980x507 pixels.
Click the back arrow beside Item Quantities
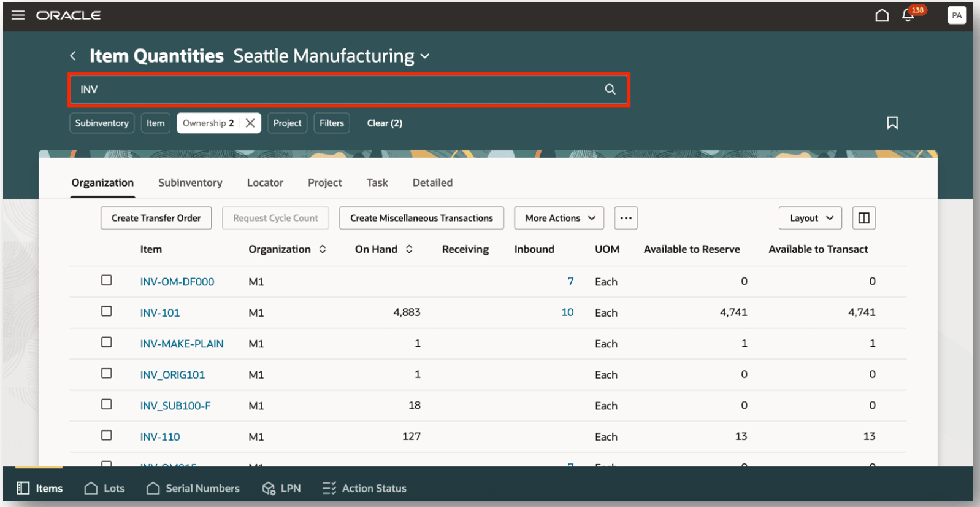click(x=73, y=56)
